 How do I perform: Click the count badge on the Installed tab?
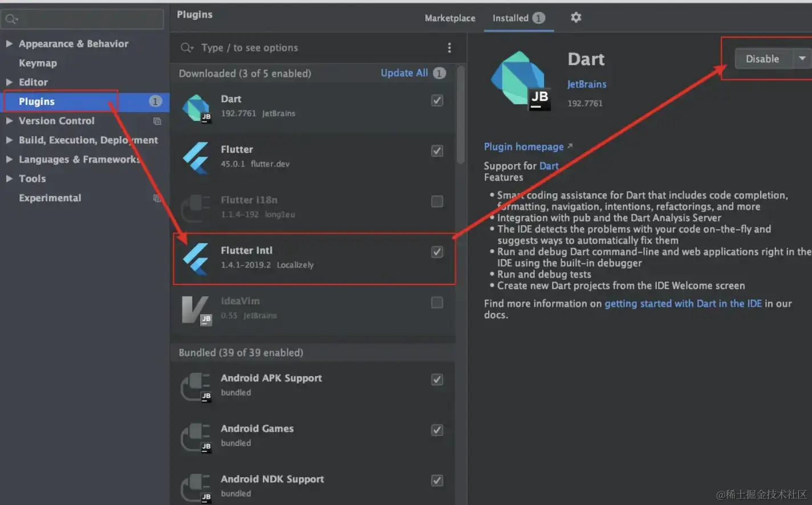[538, 18]
